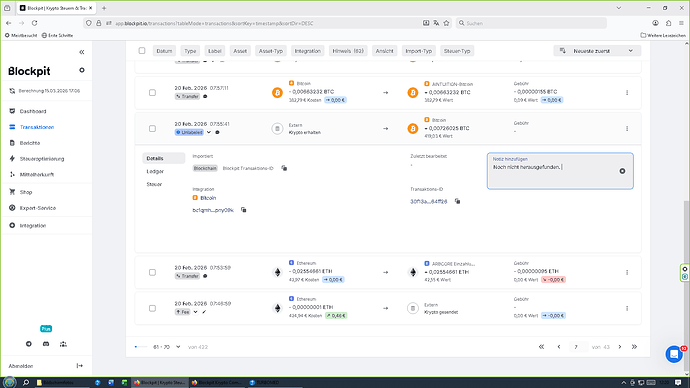Image resolution: width=690 pixels, height=388 pixels.
Task: Click the edit pencil in the Fee row
Action: point(204,312)
